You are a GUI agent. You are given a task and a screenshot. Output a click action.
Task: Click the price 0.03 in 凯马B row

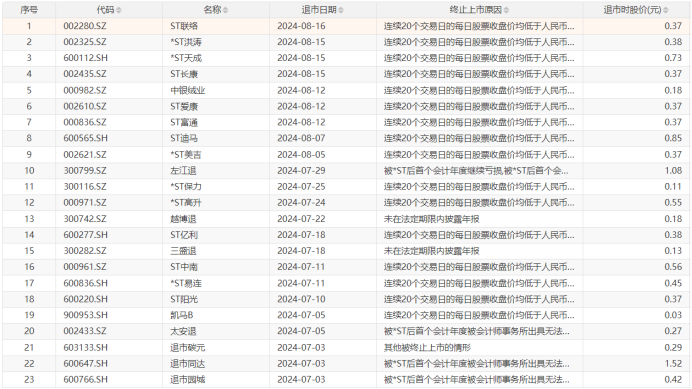pyautogui.click(x=673, y=315)
